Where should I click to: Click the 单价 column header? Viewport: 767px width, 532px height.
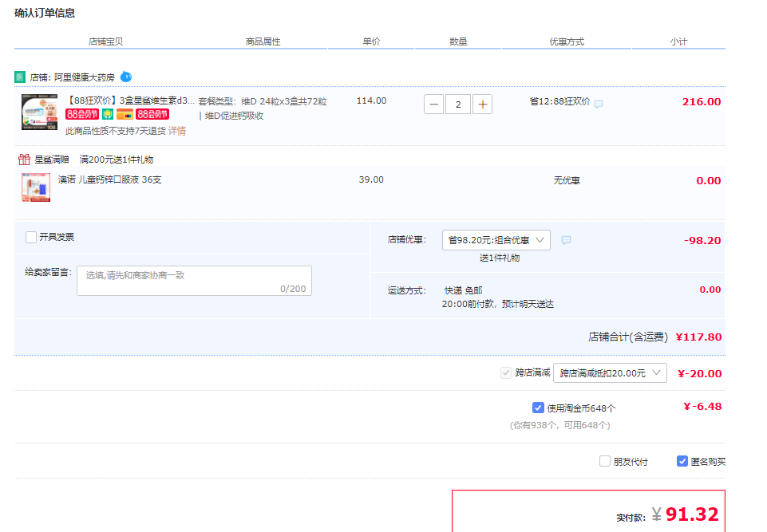tap(371, 41)
